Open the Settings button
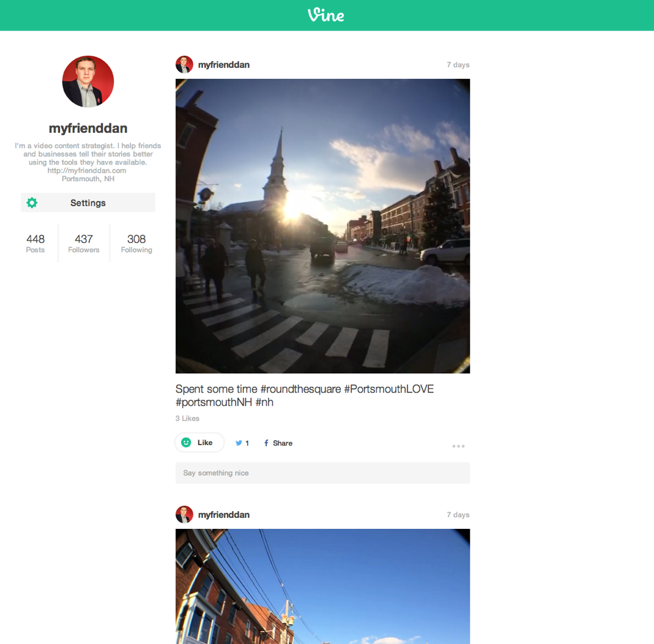 tap(88, 203)
